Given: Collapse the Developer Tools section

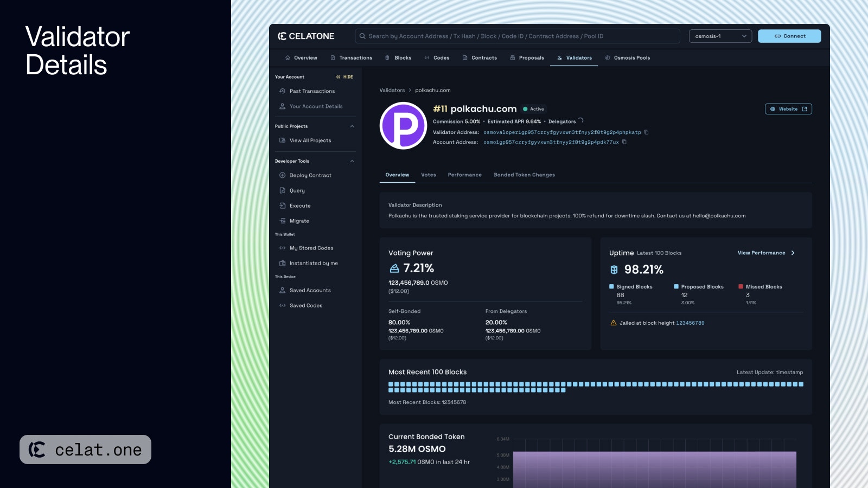Looking at the screenshot, I should [352, 161].
